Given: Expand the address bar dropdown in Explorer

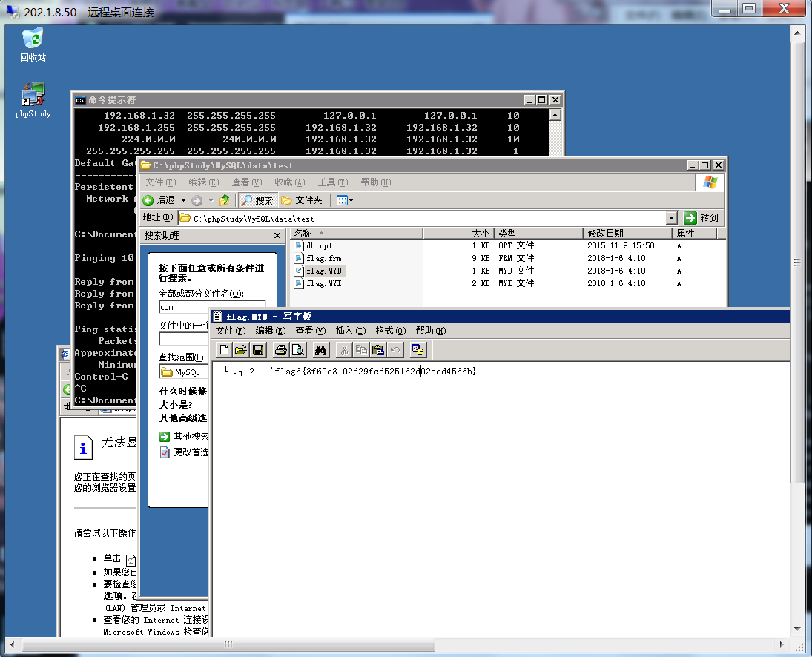Looking at the screenshot, I should pyautogui.click(x=672, y=218).
